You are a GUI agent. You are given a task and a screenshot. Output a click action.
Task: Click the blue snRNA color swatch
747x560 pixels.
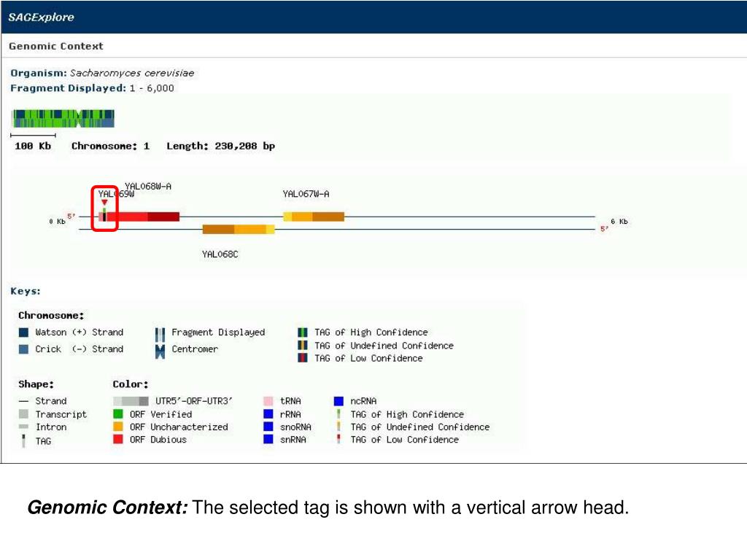click(x=268, y=439)
